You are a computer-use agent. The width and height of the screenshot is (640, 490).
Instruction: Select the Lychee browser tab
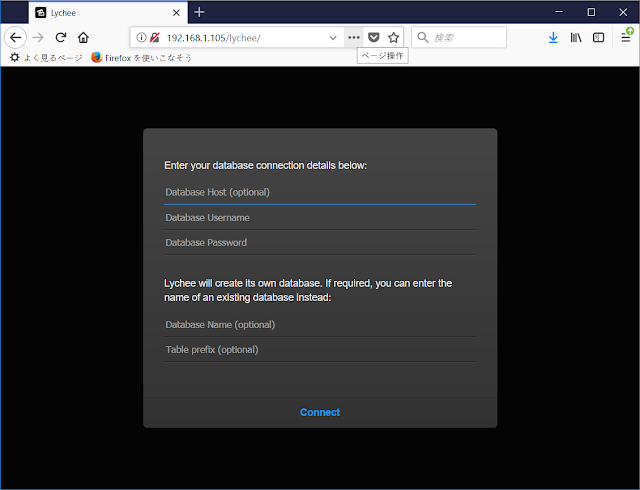(x=109, y=13)
